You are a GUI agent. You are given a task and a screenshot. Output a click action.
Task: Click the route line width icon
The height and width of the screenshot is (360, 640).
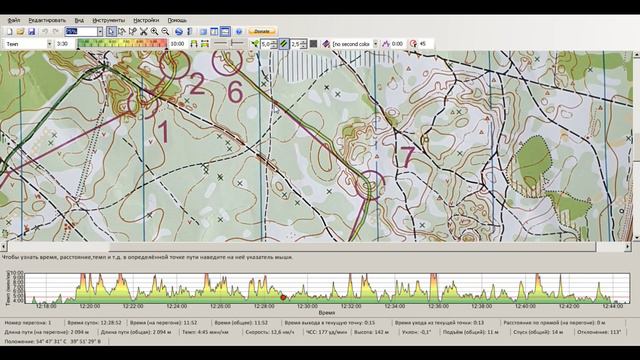(255, 44)
